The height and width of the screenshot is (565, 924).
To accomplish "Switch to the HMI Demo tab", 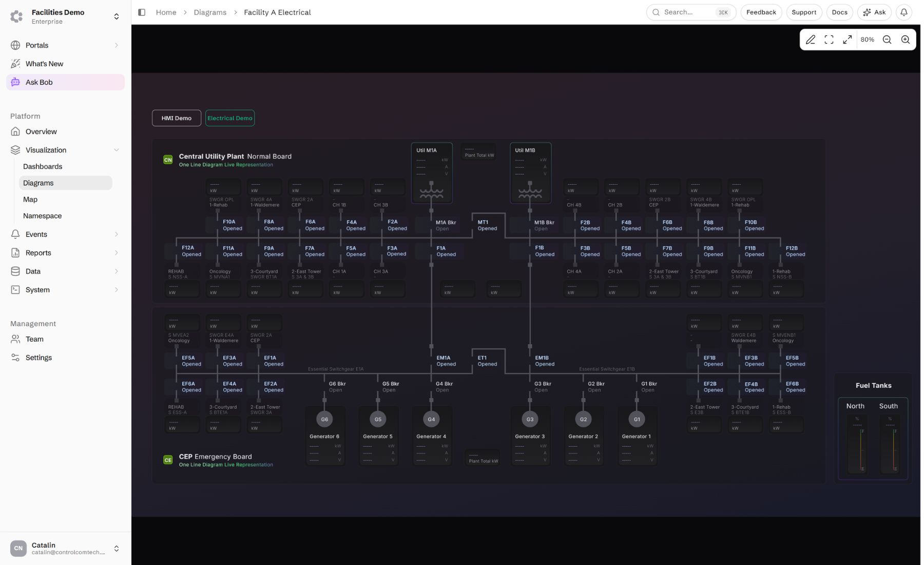I will click(x=177, y=118).
